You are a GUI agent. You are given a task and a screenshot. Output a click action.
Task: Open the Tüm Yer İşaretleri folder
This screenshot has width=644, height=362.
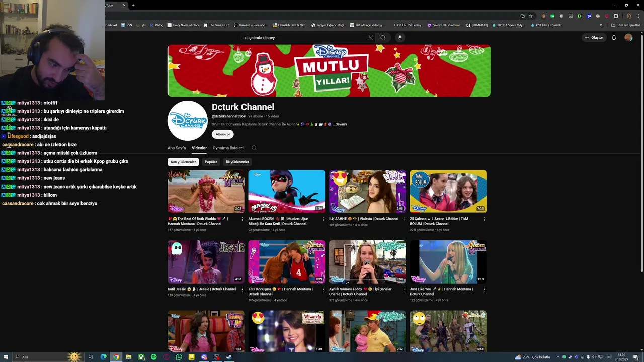click(625, 25)
